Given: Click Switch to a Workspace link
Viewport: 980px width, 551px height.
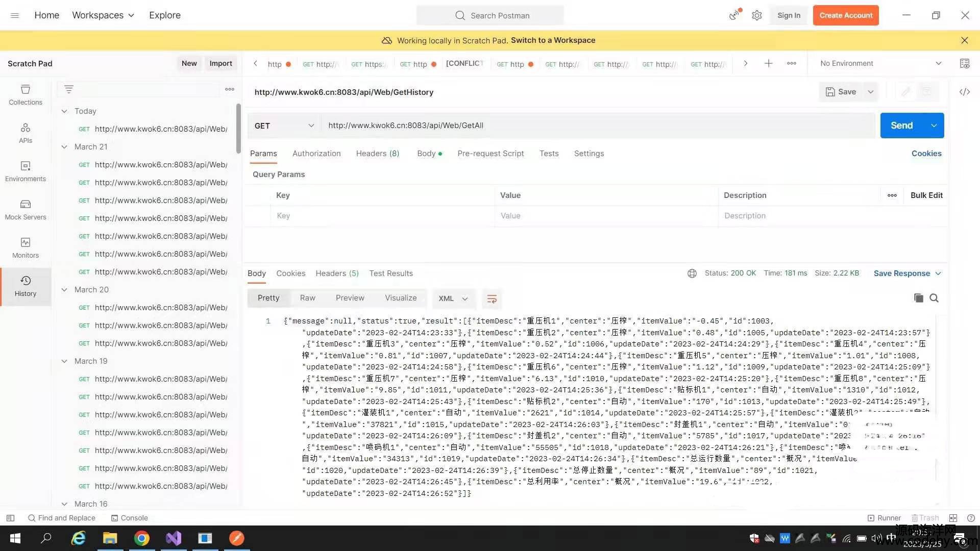Looking at the screenshot, I should (553, 40).
